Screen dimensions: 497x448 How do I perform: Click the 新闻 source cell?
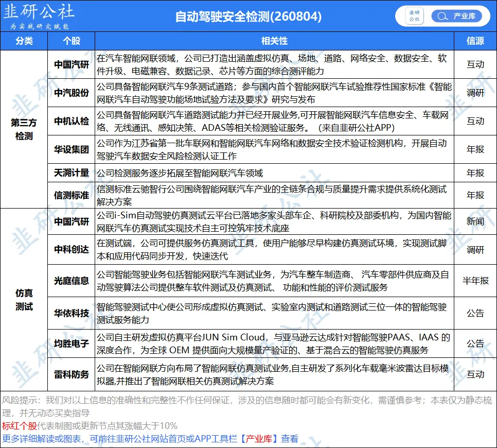(x=475, y=221)
